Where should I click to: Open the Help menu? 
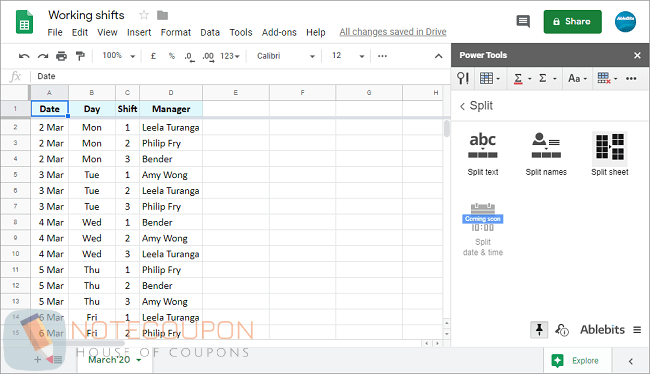pos(315,32)
